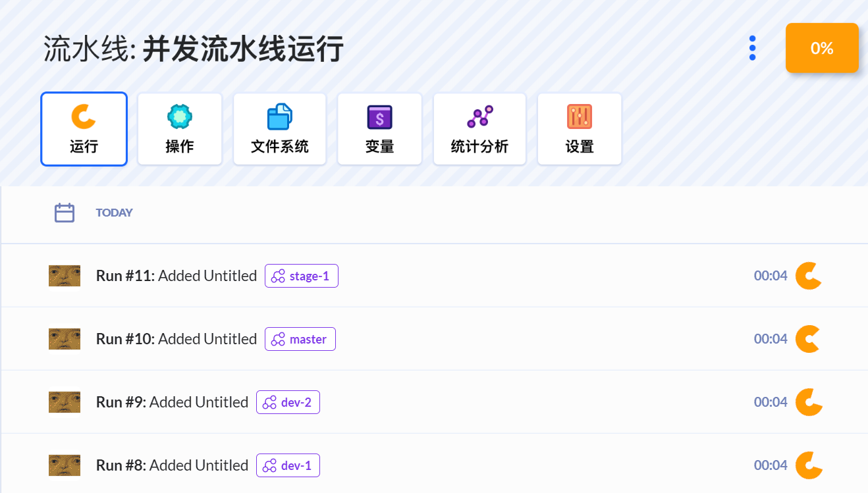Click the in-progress status icon on Run #11
The image size is (868, 493).
click(x=809, y=276)
